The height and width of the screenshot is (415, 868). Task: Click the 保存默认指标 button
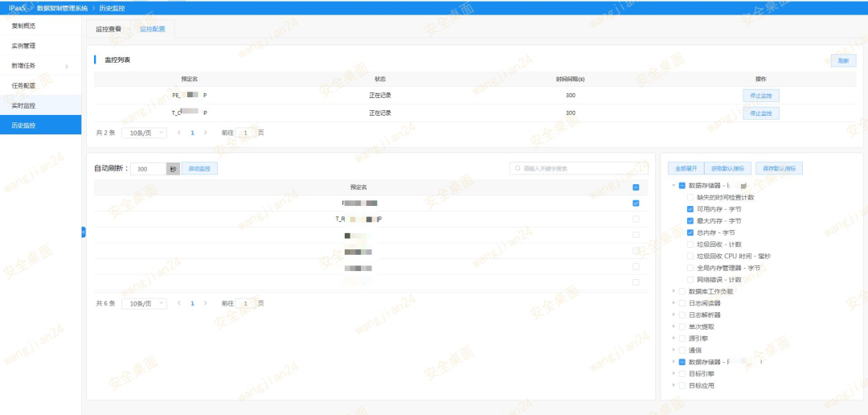779,168
